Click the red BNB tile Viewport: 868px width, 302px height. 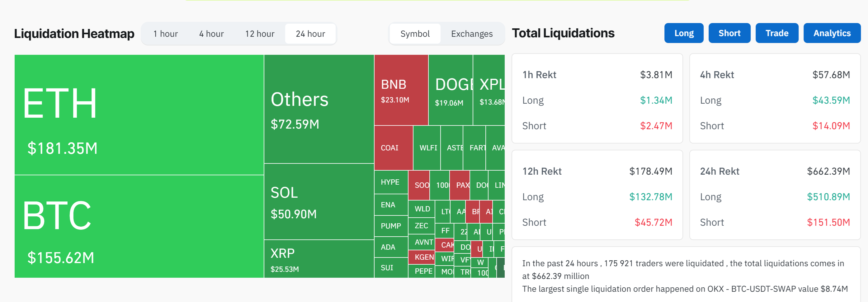point(401,90)
